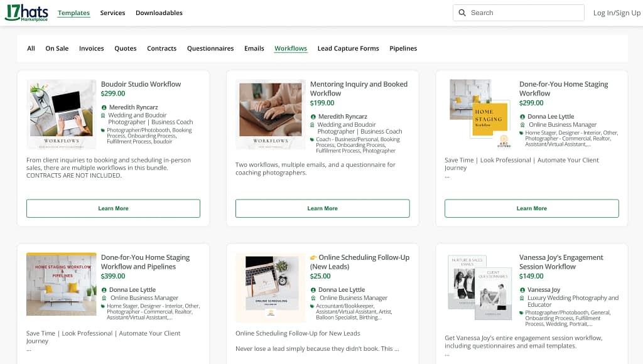This screenshot has width=643, height=364.
Task: Click author name Vanessa Joy
Action: [x=544, y=290]
